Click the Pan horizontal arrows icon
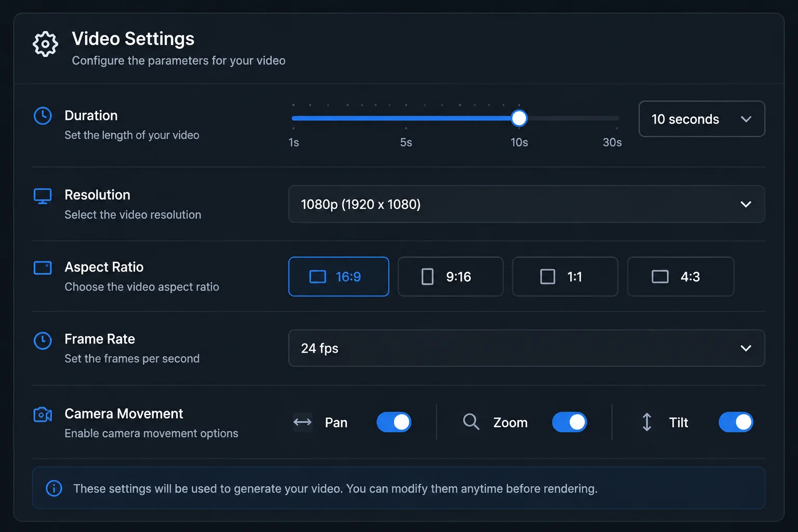Image resolution: width=798 pixels, height=532 pixels. click(302, 422)
